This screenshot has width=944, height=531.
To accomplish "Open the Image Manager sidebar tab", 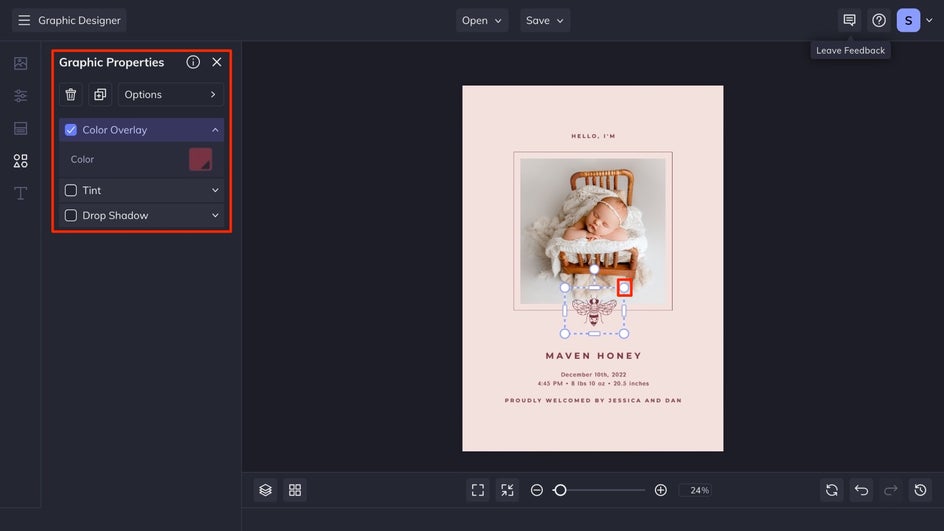I will click(20, 63).
